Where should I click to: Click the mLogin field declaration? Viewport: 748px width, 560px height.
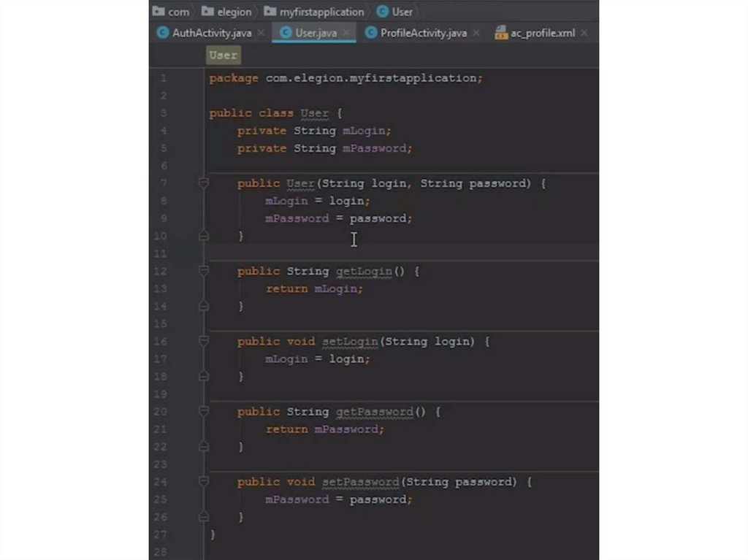pos(314,131)
